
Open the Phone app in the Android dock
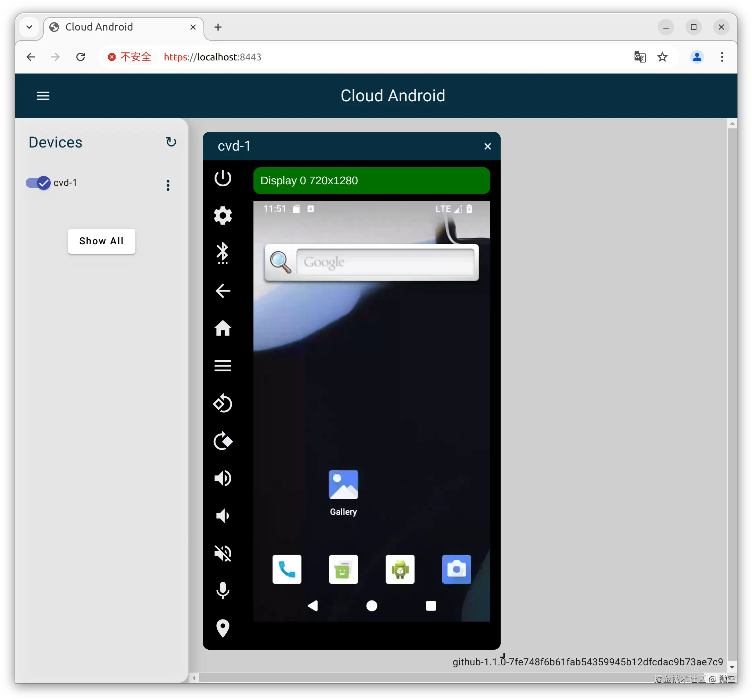(x=287, y=569)
